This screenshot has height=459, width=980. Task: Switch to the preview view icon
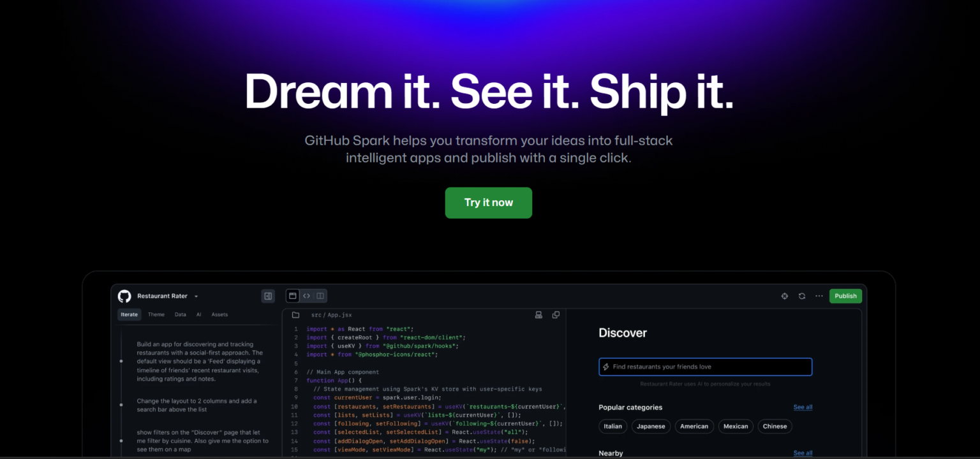(292, 296)
